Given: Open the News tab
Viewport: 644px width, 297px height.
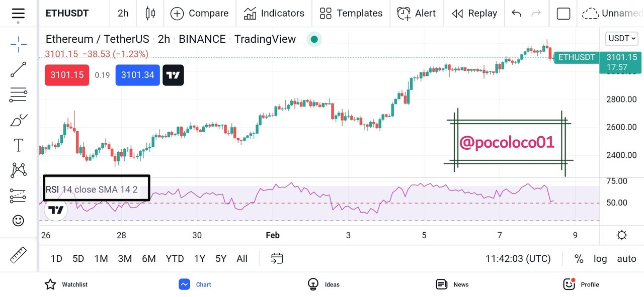Looking at the screenshot, I should 452,284.
